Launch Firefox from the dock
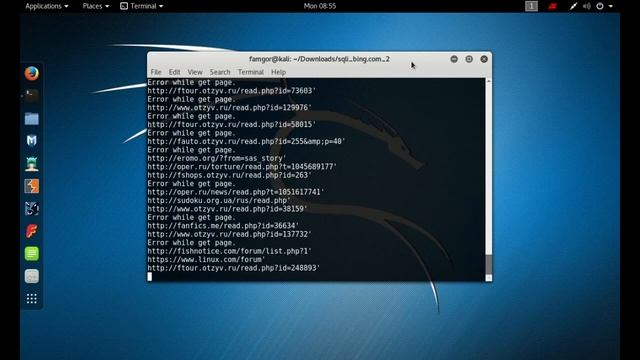Viewport: 640px width, 360px height. pyautogui.click(x=31, y=73)
